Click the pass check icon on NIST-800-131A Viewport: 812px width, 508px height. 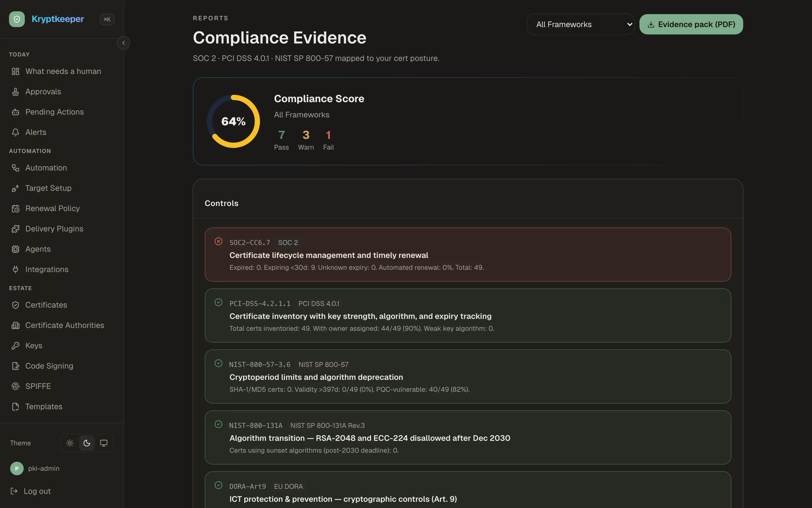pos(219,424)
